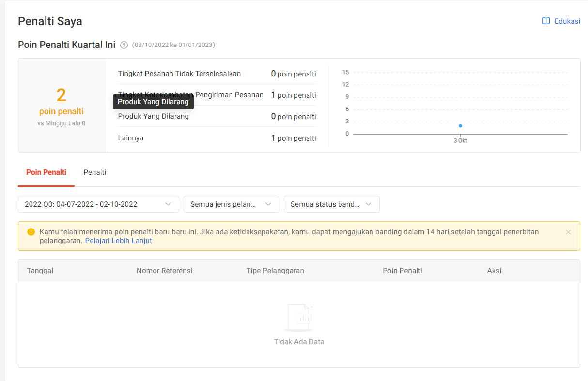
Task: Select the Tingkat Pesanan Tidak Terselesaikan row
Action: tap(217, 74)
